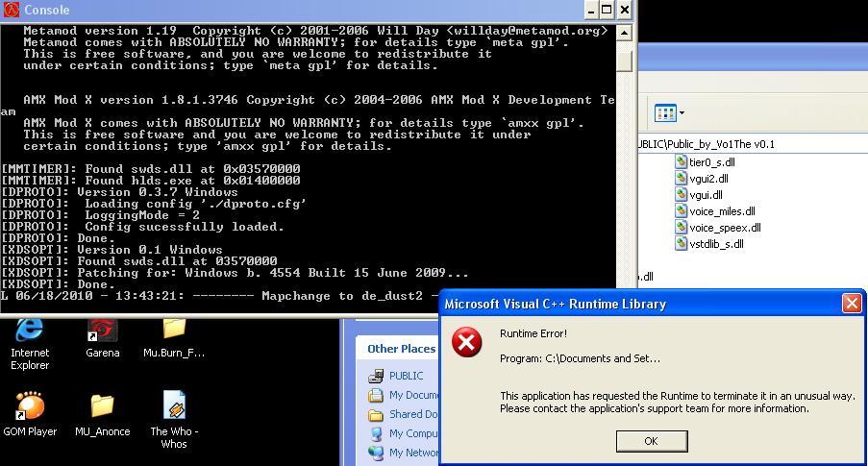
Task: Close the Console window
Action: [625, 10]
